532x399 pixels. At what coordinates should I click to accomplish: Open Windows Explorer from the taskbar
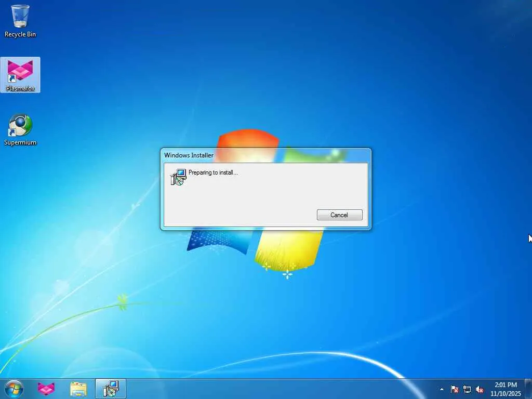tap(78, 389)
